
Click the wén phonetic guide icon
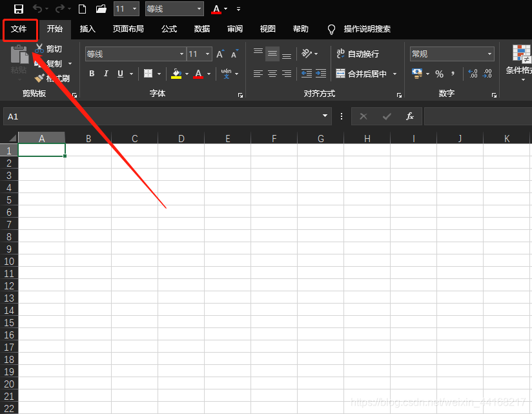[x=226, y=73]
